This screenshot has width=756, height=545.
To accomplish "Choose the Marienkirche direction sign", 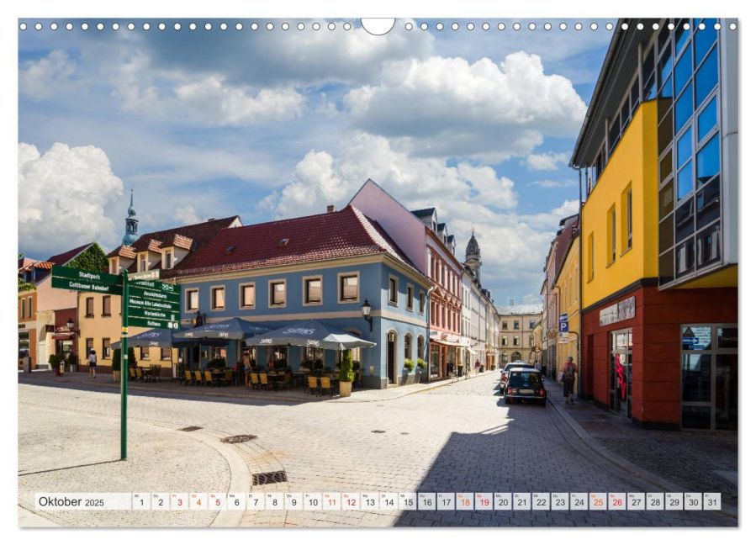I will click(153, 315).
